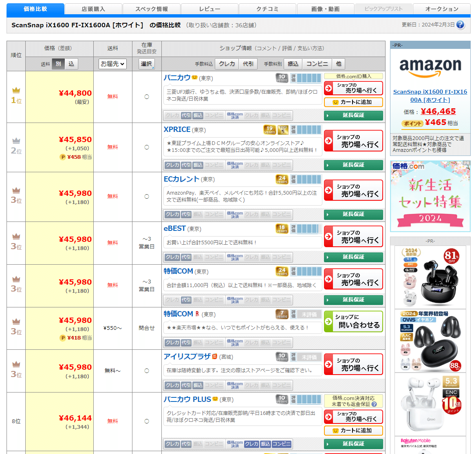This screenshot has width=476, height=454.
Task: Open the OWS イヤホン 88% off ad
Action: tap(430, 341)
